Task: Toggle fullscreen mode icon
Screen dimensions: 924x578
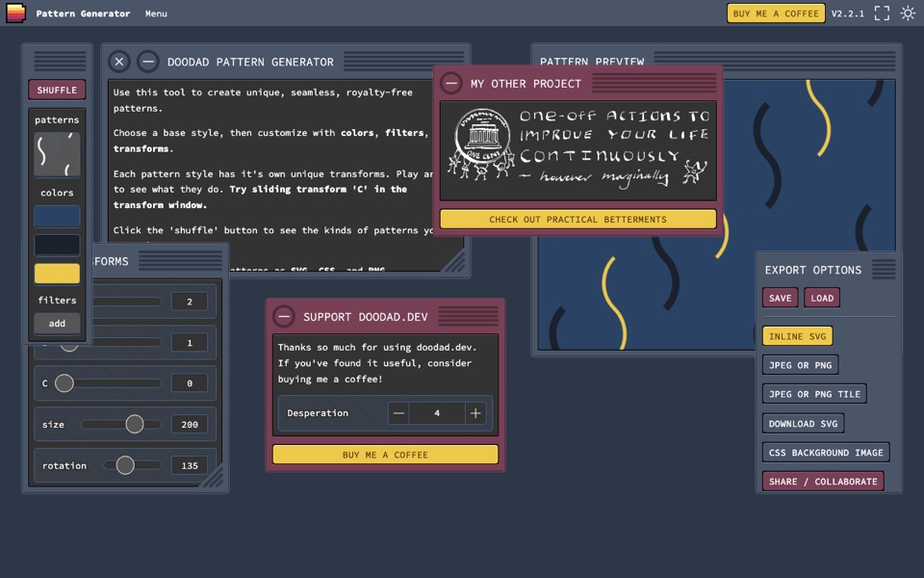Action: click(882, 13)
